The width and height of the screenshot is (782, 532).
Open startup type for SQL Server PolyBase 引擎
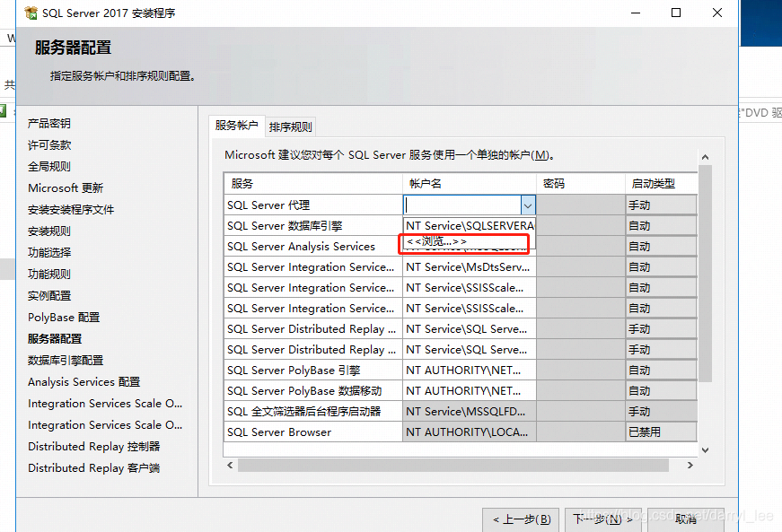(662, 371)
